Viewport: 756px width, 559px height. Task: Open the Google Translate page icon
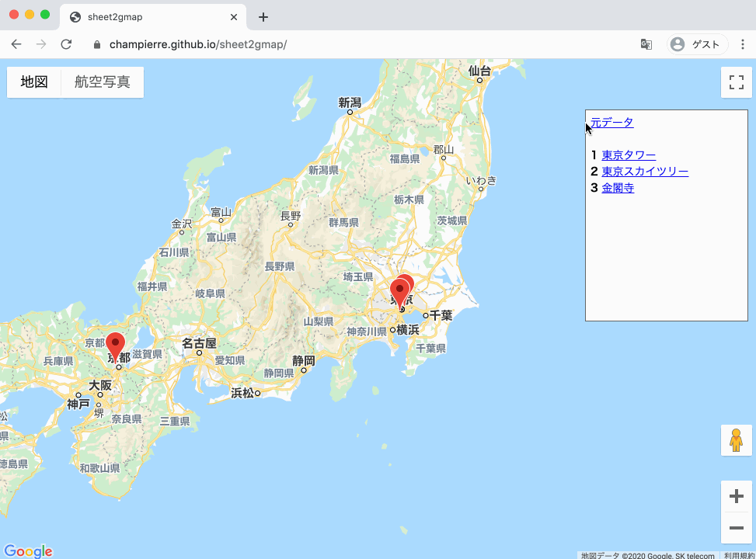646,44
